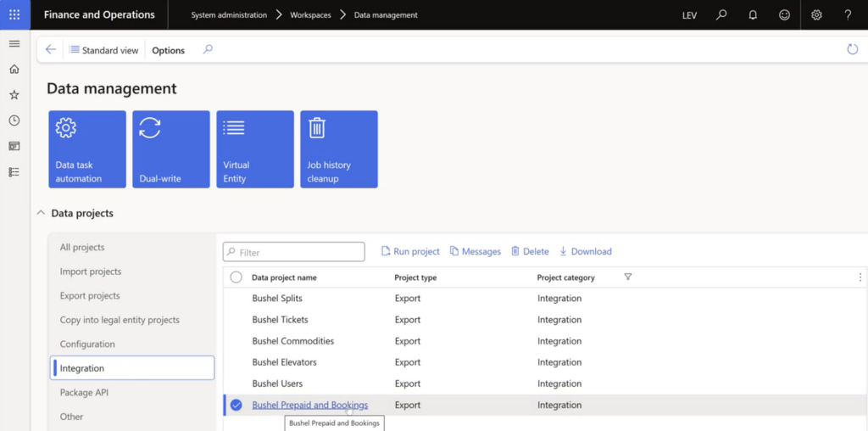
Task: Open the notifications bell
Action: (x=753, y=15)
